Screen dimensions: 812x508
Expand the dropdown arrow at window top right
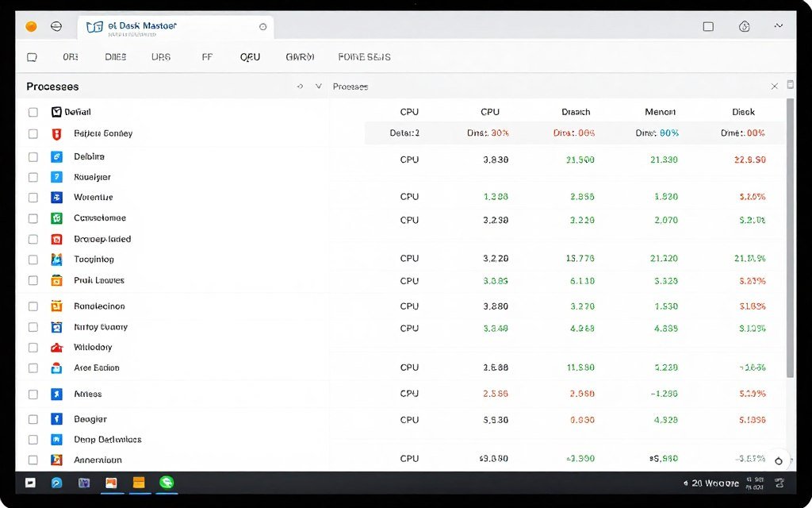tap(780, 25)
